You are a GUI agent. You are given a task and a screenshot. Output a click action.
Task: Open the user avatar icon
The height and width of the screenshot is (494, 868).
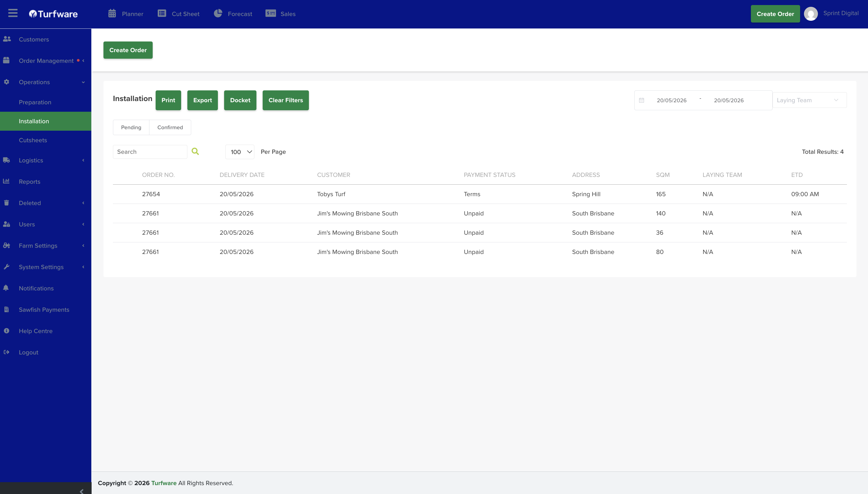[x=811, y=14]
